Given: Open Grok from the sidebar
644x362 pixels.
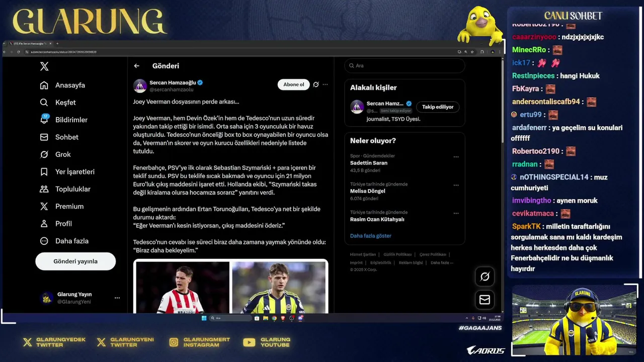Looking at the screenshot, I should click(55, 154).
